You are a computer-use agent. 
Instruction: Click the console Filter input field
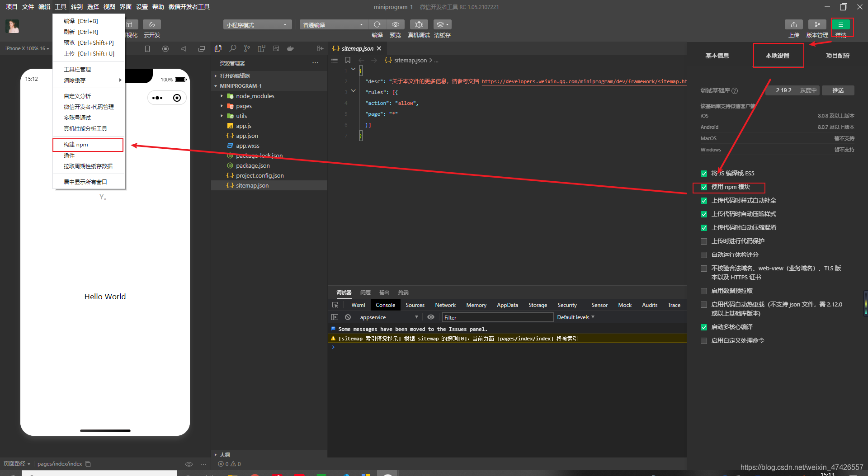click(x=497, y=317)
